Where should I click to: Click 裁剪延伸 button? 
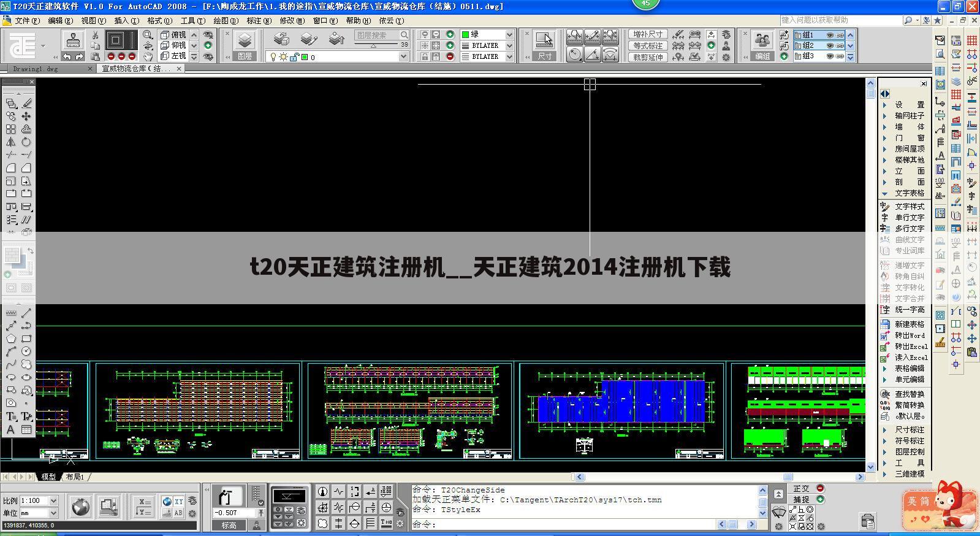[x=648, y=56]
